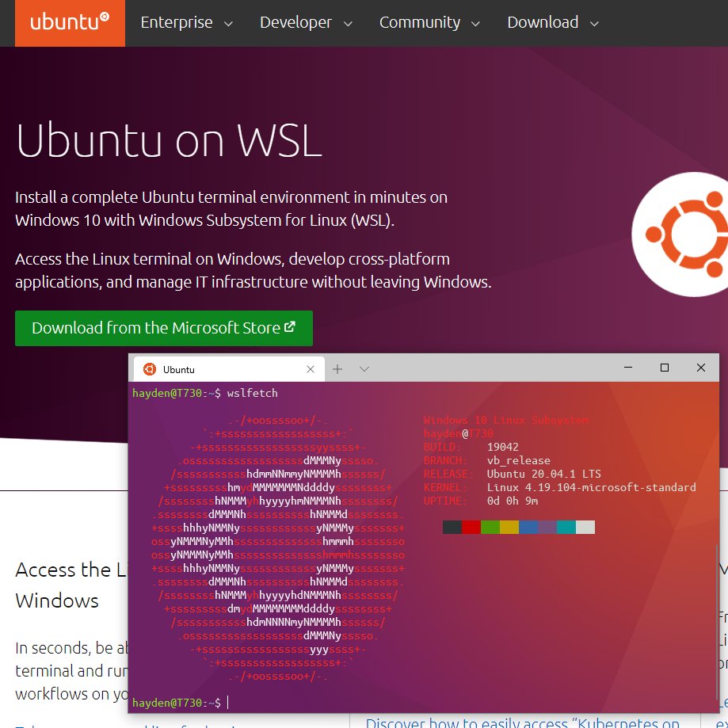728x728 pixels.
Task: Click the Ubuntu icon in terminal tab
Action: click(x=150, y=369)
